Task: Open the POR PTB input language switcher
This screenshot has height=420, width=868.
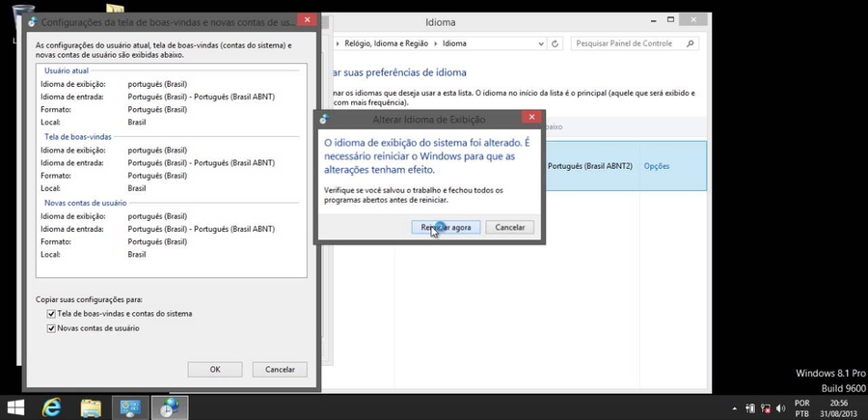Action: 801,407
